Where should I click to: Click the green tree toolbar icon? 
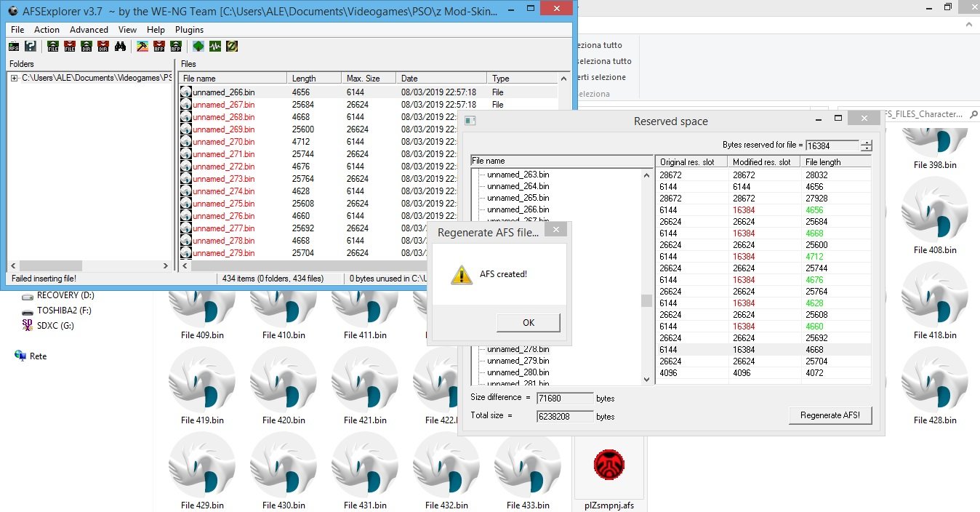198,47
